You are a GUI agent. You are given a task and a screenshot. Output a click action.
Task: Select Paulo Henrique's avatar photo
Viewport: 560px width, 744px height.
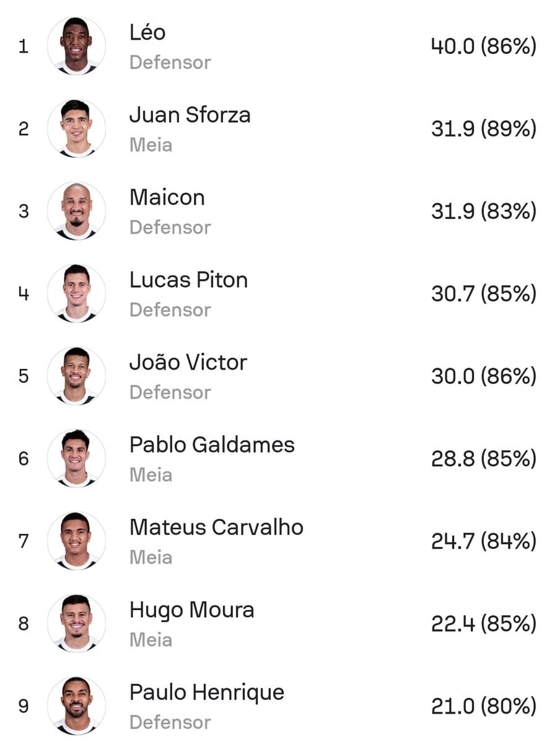tap(76, 706)
